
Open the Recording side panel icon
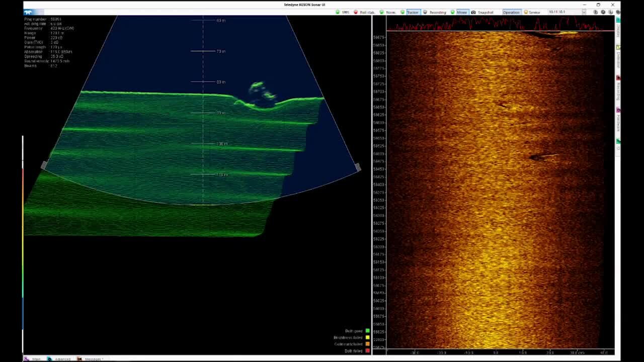coord(618,78)
